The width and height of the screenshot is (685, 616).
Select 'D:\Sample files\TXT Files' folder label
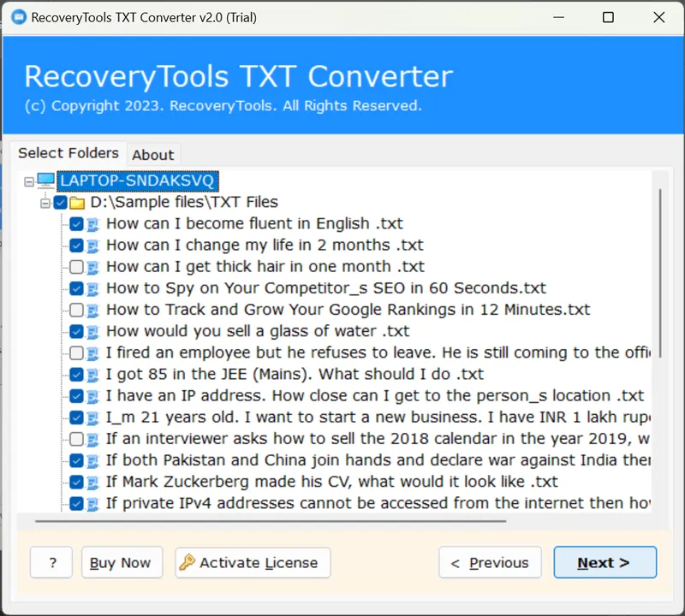184,202
